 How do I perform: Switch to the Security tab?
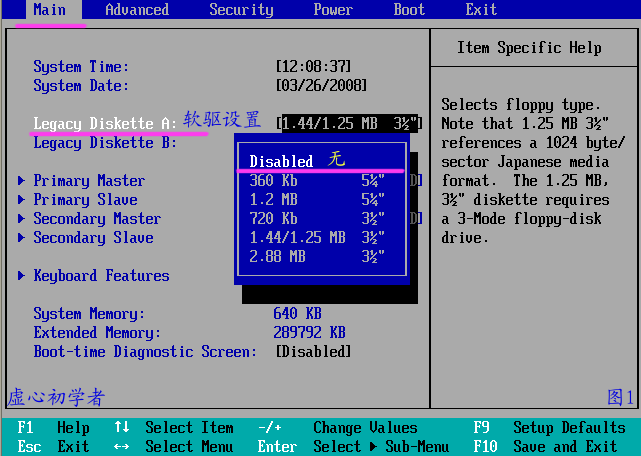click(x=241, y=10)
